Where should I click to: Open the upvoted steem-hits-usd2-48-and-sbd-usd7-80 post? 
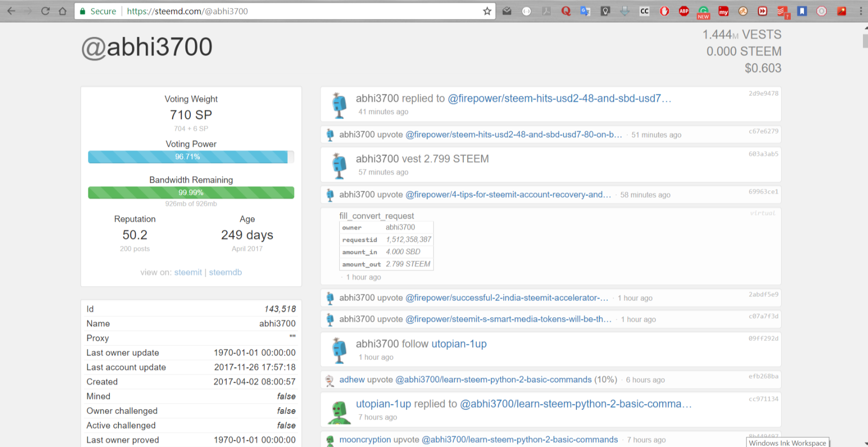(x=514, y=134)
